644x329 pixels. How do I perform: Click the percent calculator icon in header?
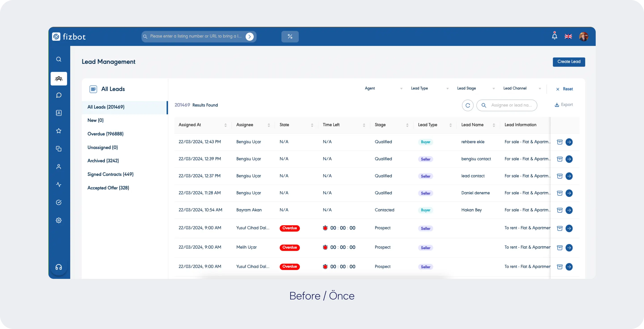click(x=290, y=36)
